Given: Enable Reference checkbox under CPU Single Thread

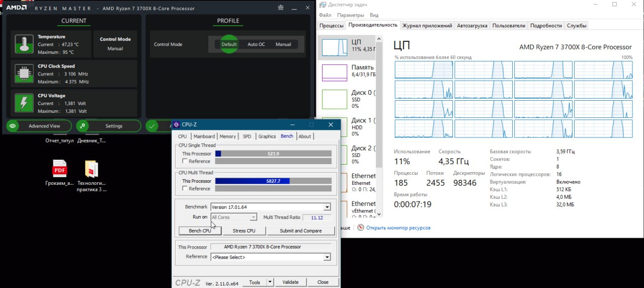Looking at the screenshot, I should [x=185, y=161].
